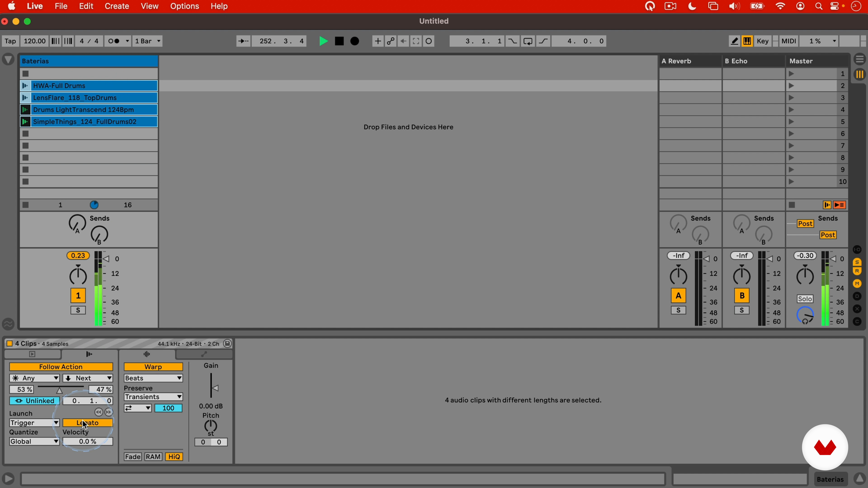The height and width of the screenshot is (488, 868).
Task: Toggle the HiQ button
Action: [x=174, y=457]
